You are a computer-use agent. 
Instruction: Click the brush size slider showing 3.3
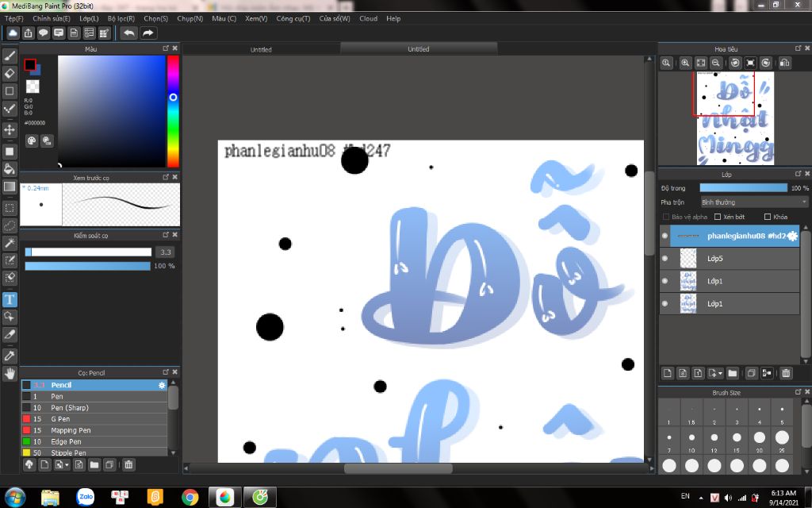(x=88, y=252)
